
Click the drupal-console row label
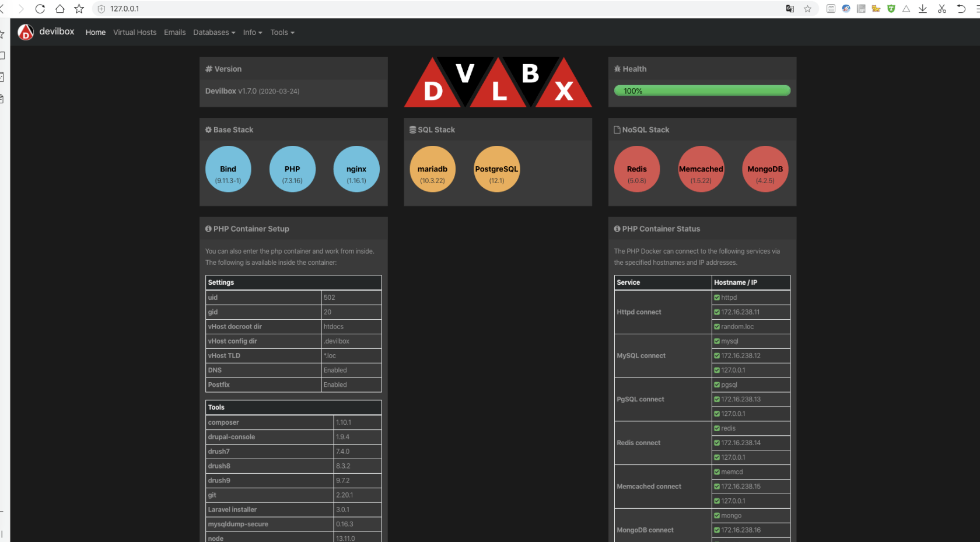[x=232, y=437]
